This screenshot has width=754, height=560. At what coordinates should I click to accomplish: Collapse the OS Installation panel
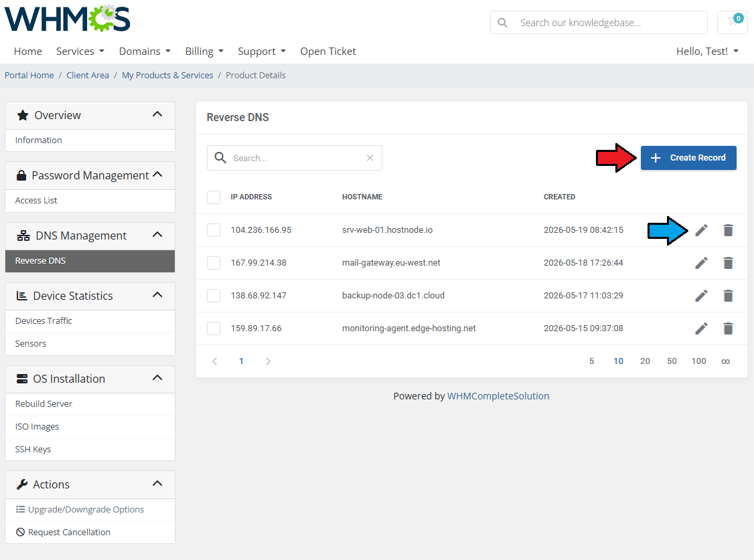coord(157,378)
